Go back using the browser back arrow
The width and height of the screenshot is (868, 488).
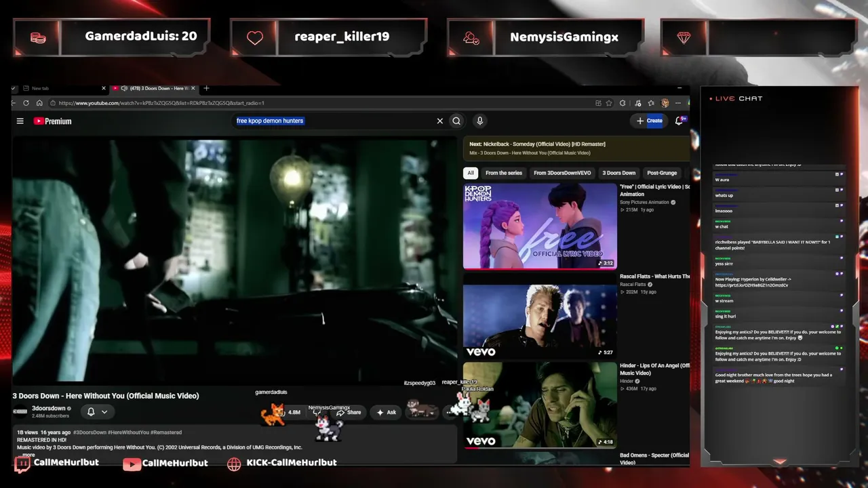tap(14, 103)
